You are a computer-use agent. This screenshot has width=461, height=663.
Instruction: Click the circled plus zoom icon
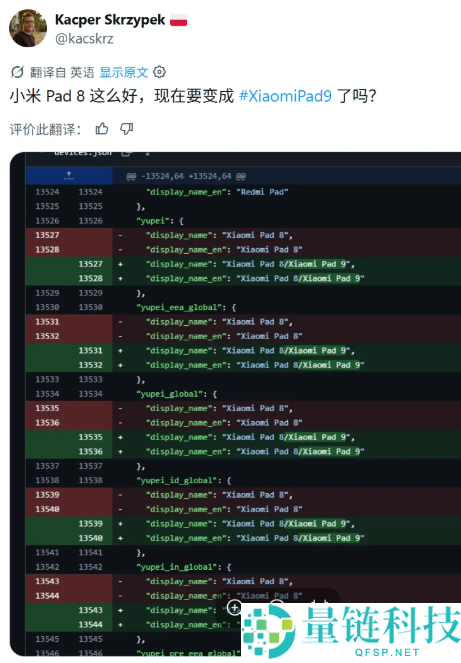tap(234, 608)
